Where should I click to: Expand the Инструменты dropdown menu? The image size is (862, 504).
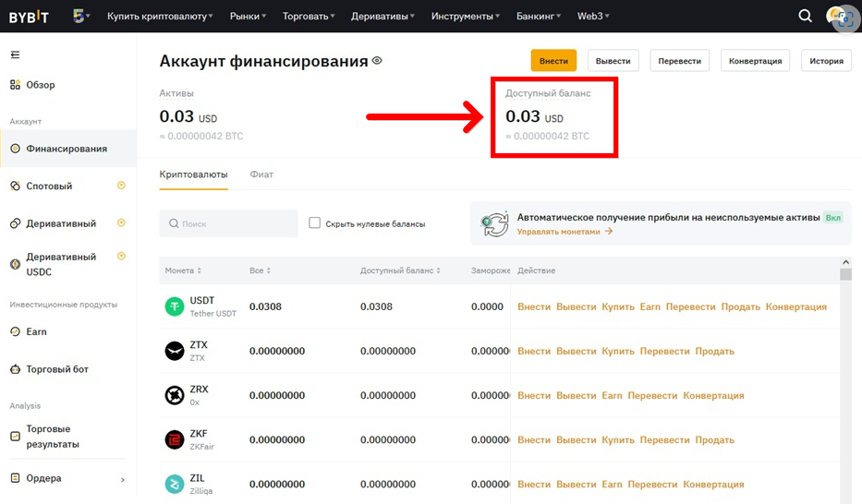click(x=465, y=17)
